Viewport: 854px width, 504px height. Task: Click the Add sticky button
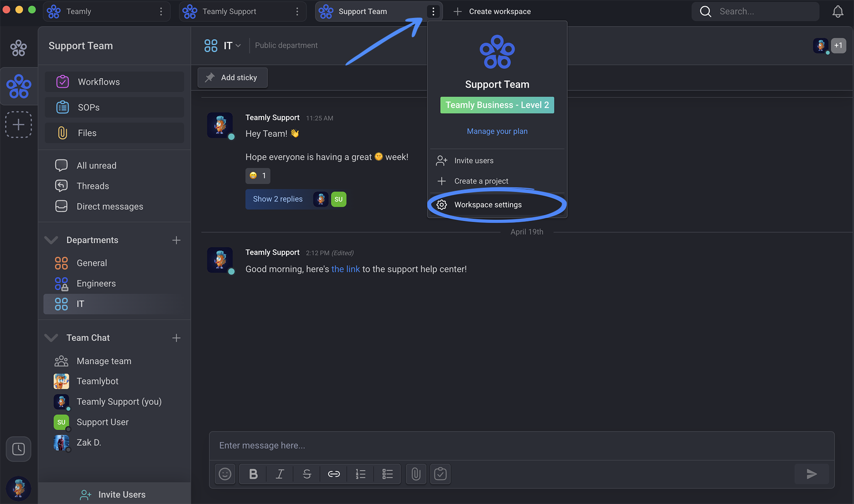point(232,78)
